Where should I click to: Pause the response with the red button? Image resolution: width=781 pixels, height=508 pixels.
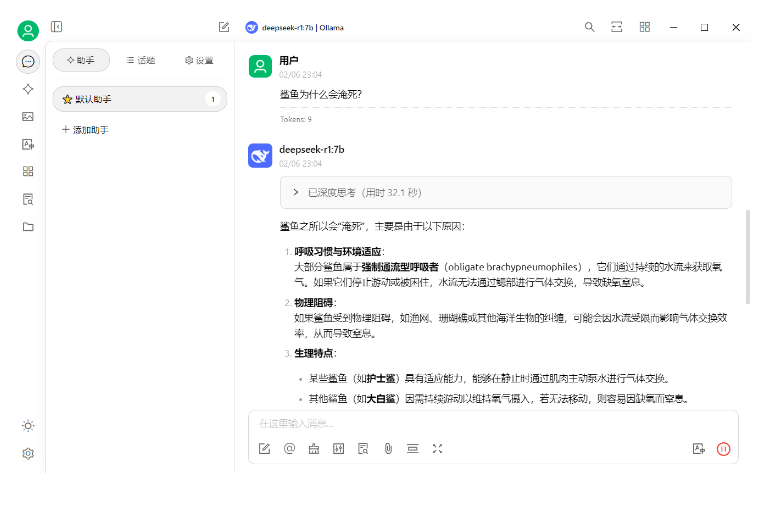tap(723, 449)
